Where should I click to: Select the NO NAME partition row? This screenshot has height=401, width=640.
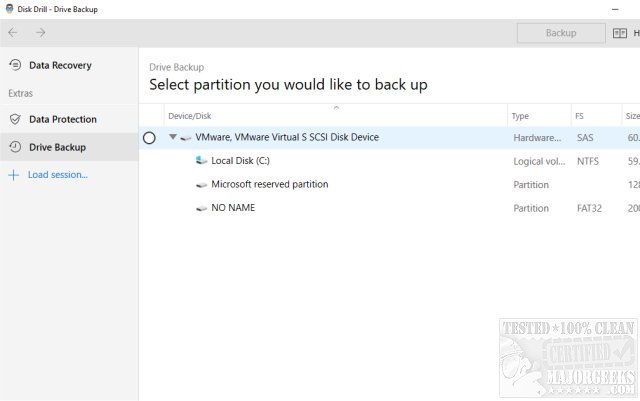[x=233, y=208]
